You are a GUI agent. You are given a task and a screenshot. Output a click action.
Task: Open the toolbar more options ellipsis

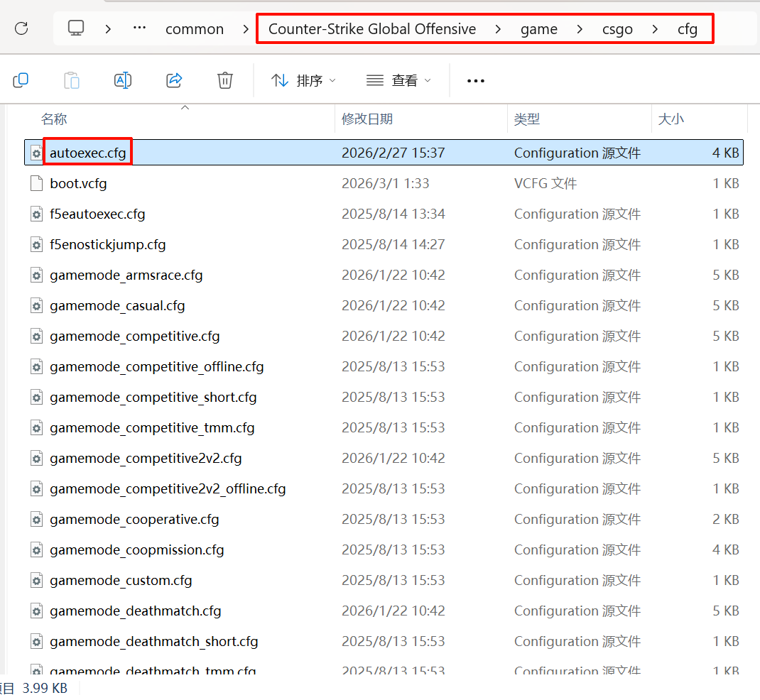click(475, 81)
